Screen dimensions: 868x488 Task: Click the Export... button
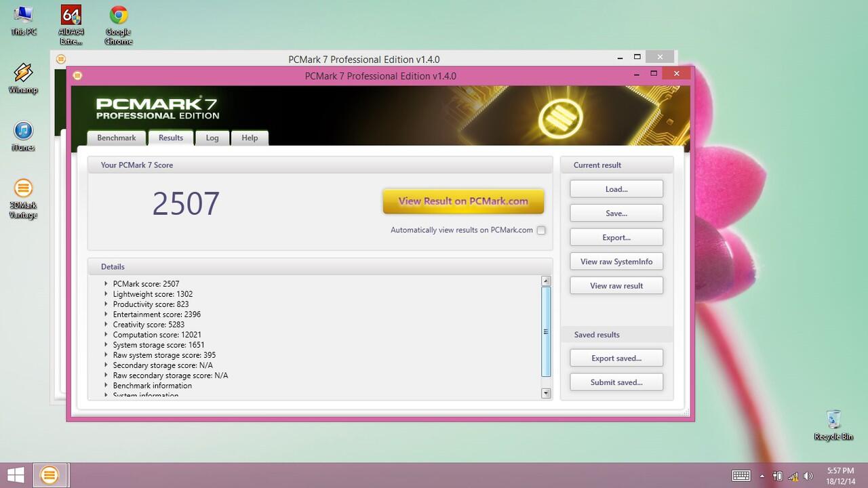616,238
